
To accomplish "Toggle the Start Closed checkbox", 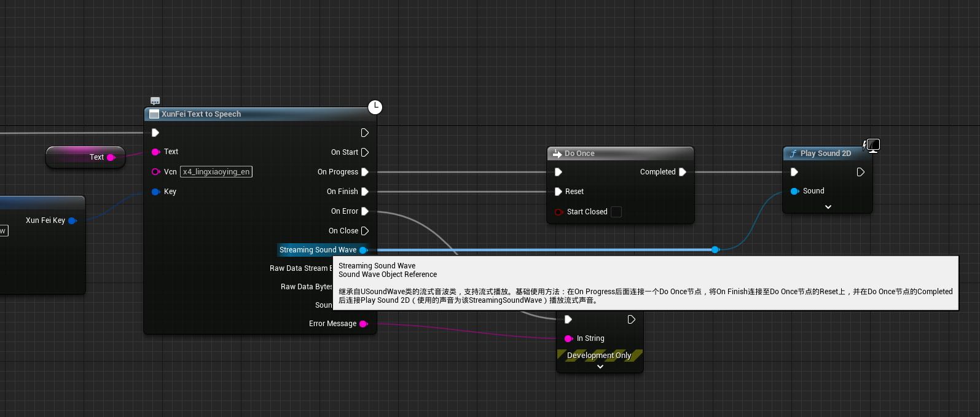I will (x=616, y=212).
